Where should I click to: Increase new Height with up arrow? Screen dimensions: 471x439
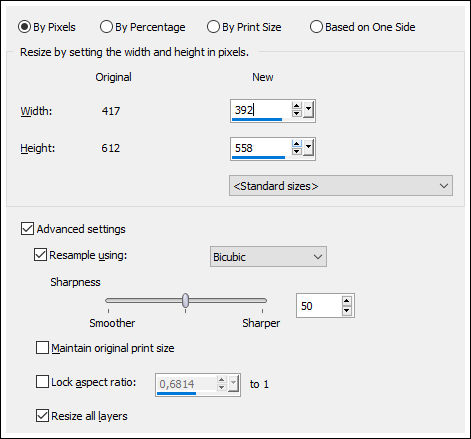(296, 144)
